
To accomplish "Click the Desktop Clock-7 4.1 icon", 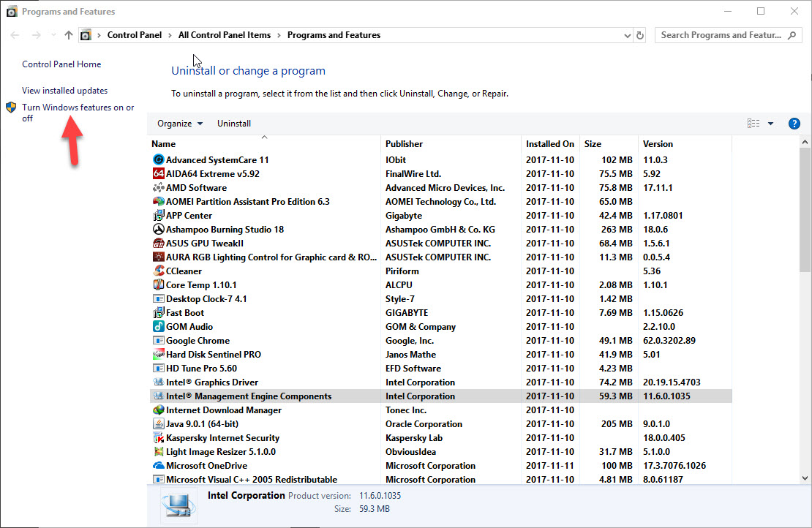I will (159, 299).
